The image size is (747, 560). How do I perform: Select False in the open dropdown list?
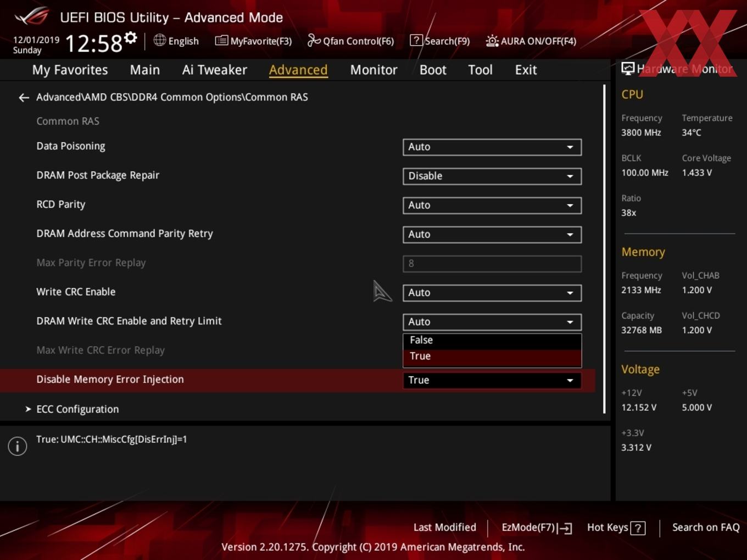492,340
